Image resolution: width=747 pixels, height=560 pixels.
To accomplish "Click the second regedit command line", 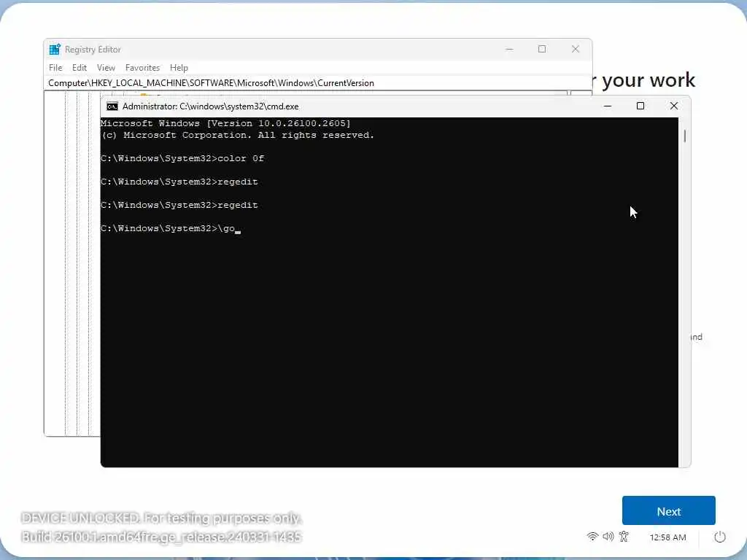I will (x=179, y=205).
